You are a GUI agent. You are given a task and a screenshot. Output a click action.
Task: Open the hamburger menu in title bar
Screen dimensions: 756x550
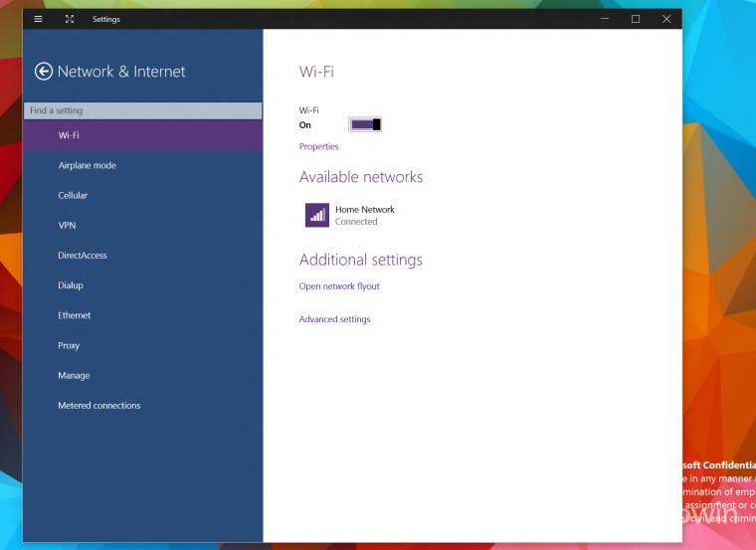[x=38, y=19]
